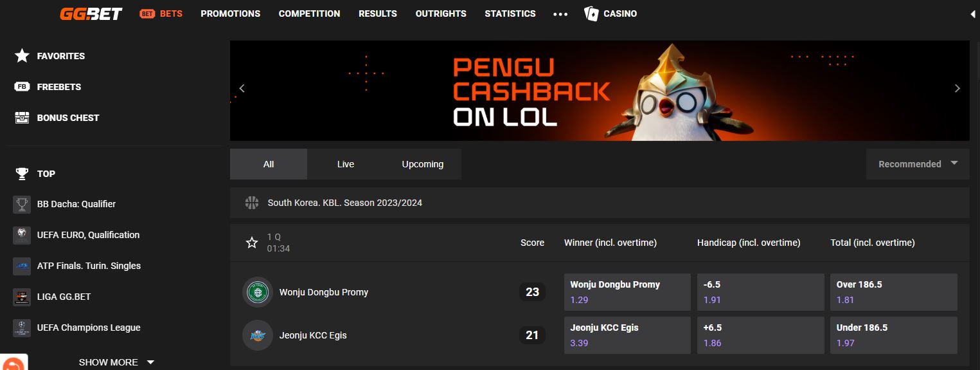Open South Korea. KBL. Season 2023/2024 header
Screen dimensions: 980x370
point(600,203)
